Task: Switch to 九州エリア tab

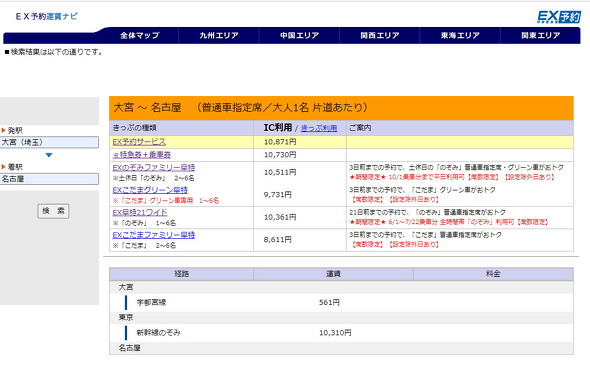Action: click(219, 36)
